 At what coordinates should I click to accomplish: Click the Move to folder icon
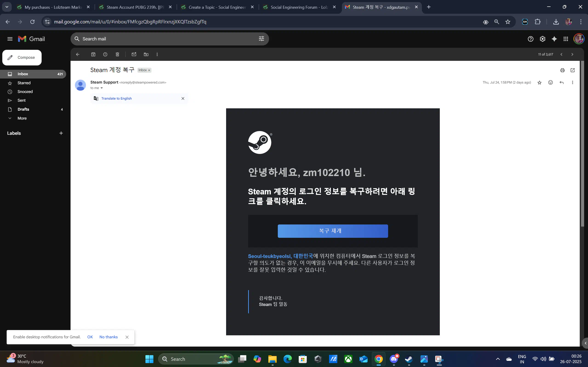(x=146, y=54)
